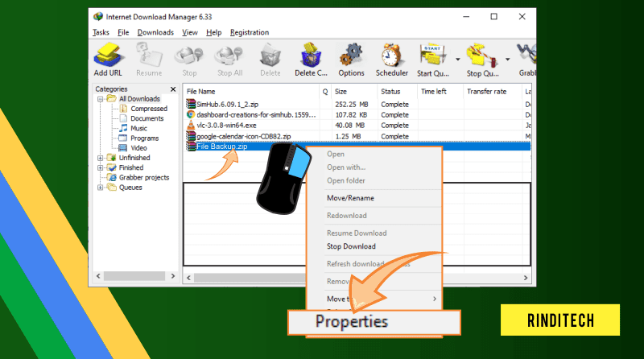Click 40.08 MB size cell
Image resolution: width=644 pixels, height=359 pixels.
tap(350, 126)
